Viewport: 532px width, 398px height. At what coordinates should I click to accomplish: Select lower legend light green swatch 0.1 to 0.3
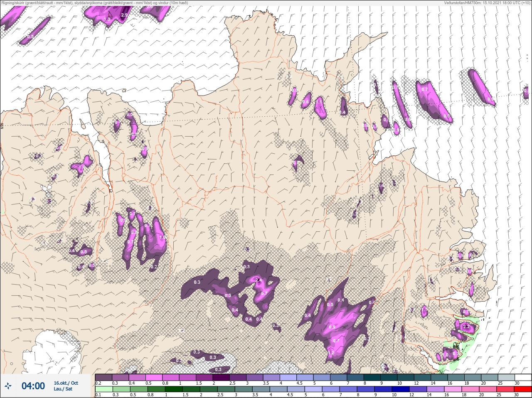pyautogui.click(x=104, y=389)
